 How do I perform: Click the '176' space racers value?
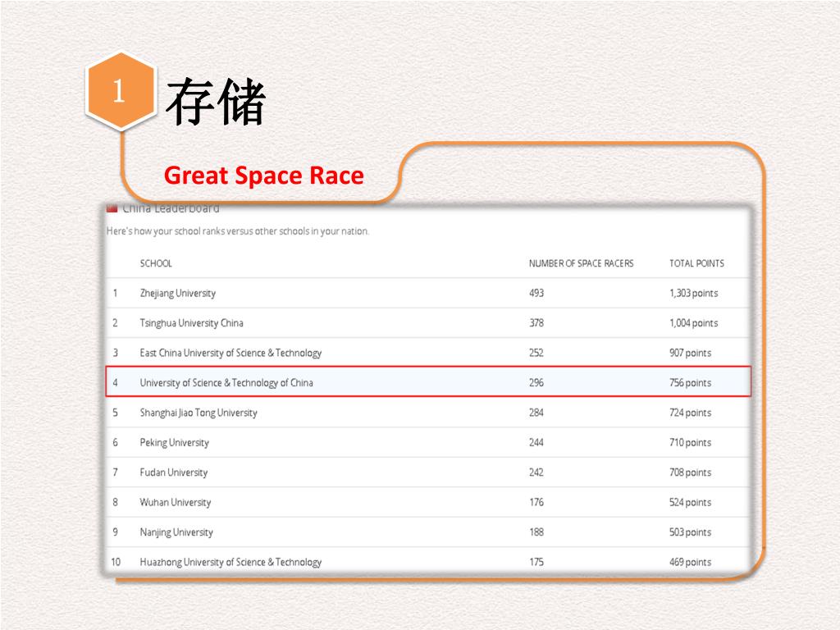[x=536, y=503]
